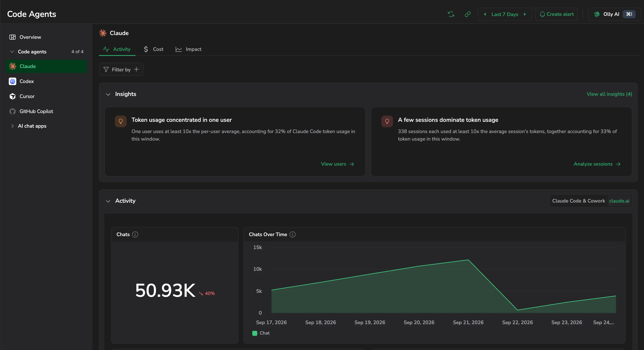Select Claude Code & Cowork toggle option
644x350 pixels.
[x=578, y=201]
